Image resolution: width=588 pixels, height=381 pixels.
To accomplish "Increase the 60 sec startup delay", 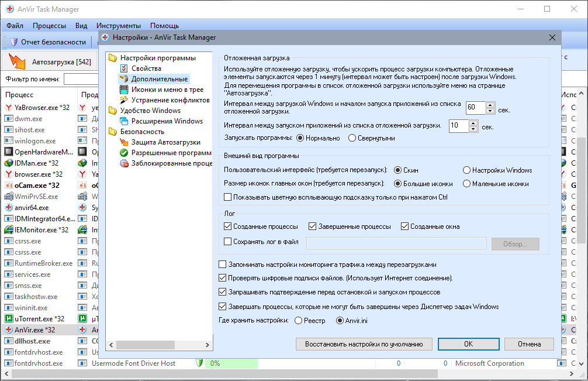I will [490, 105].
